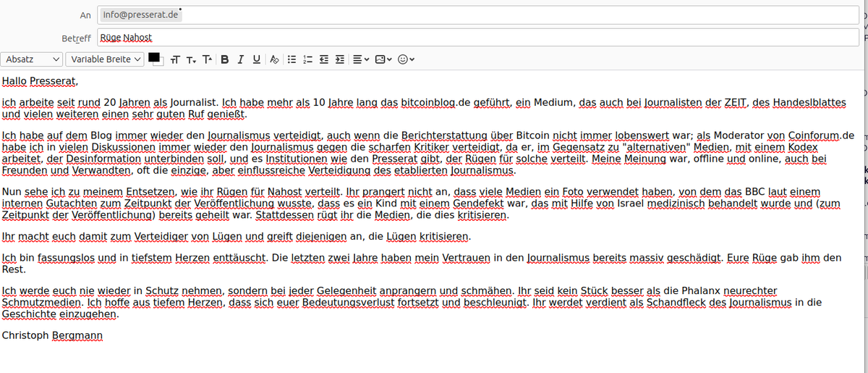868x373 pixels.
Task: Click the indent icon
Action: click(339, 59)
